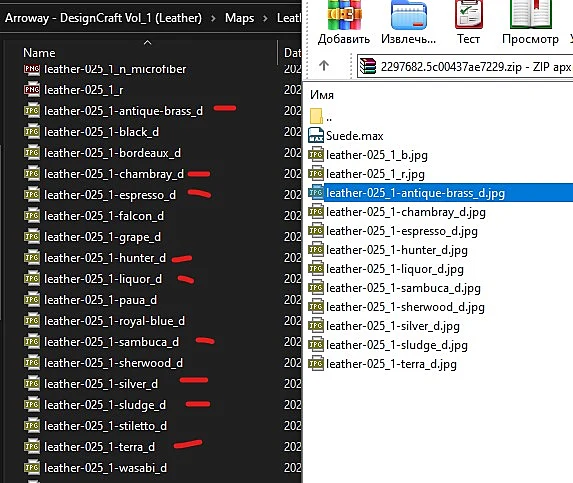
Task: Sort archive files by the Имя column header
Action: click(322, 95)
